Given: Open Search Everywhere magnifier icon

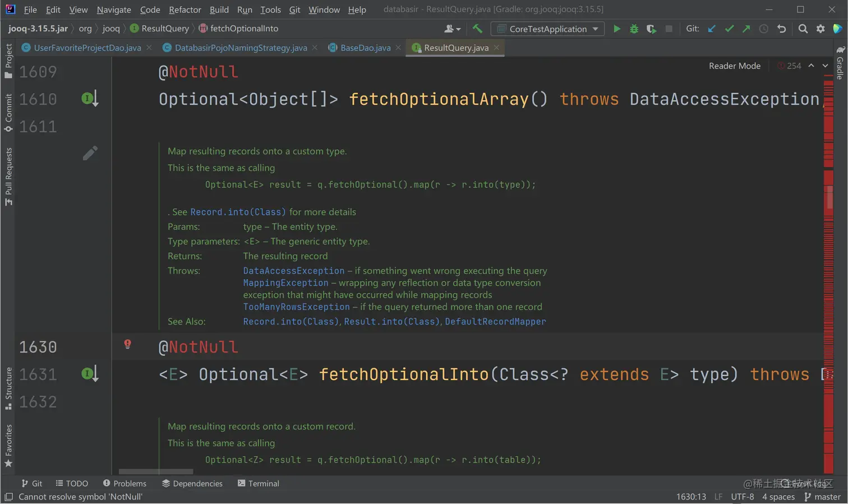Looking at the screenshot, I should 803,29.
